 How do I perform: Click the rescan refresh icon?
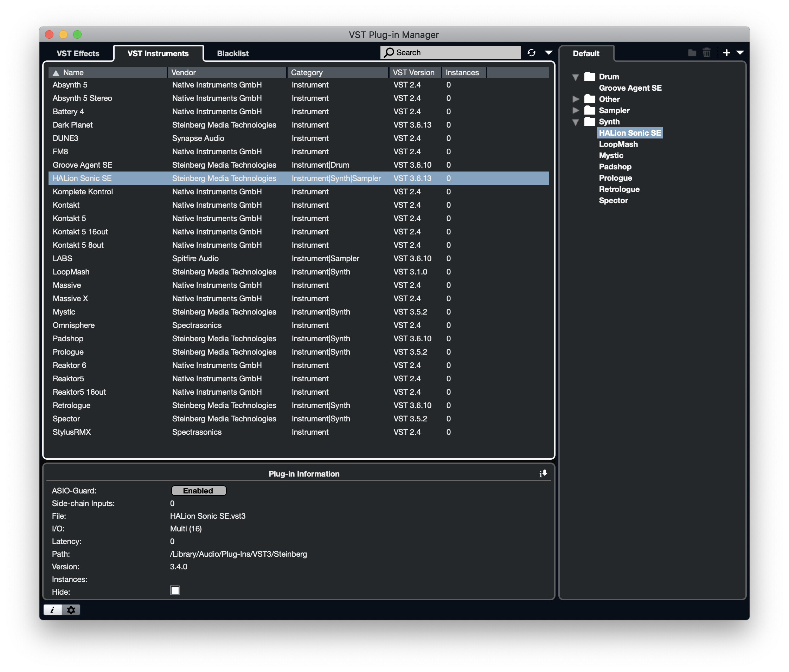[531, 52]
